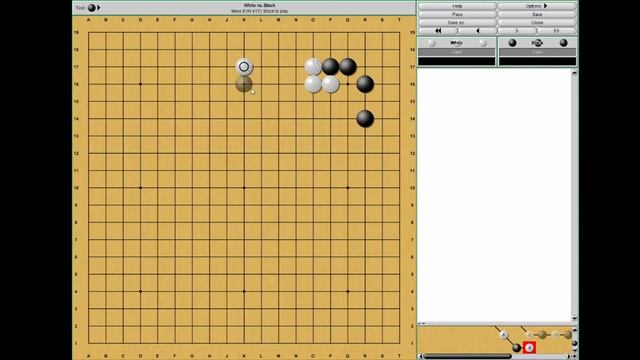Viewport: 640px width, 360px height.
Task: Jump to end of game (double-right arrow)
Action: click(556, 31)
